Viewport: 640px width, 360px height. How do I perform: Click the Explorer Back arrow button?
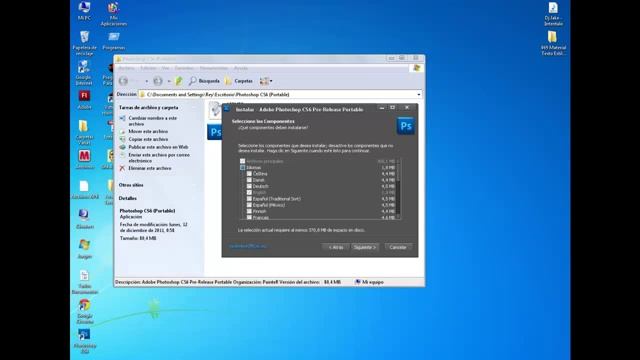pos(124,81)
